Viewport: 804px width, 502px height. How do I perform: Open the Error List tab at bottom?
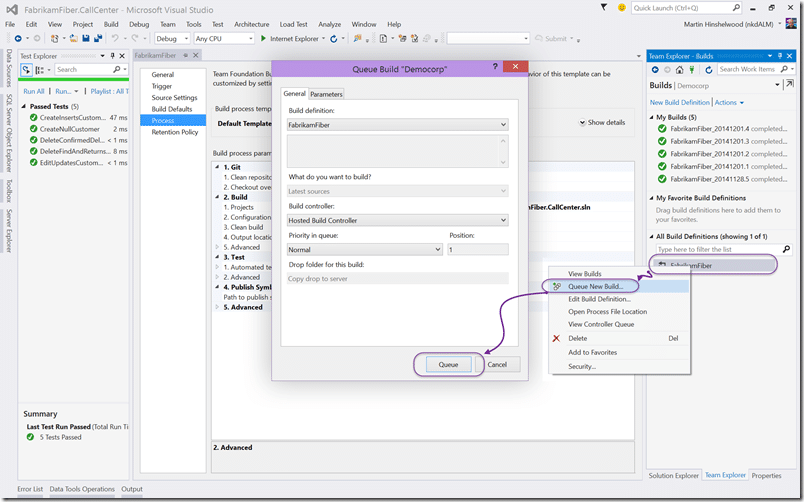coord(30,489)
